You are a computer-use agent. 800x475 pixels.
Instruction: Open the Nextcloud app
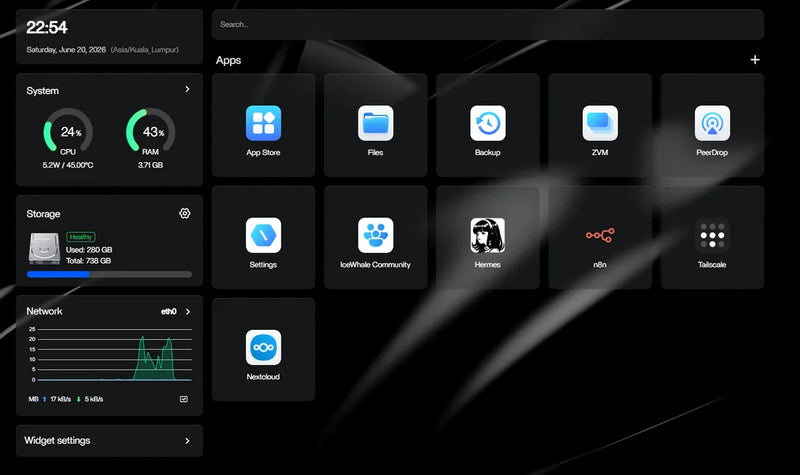(263, 350)
